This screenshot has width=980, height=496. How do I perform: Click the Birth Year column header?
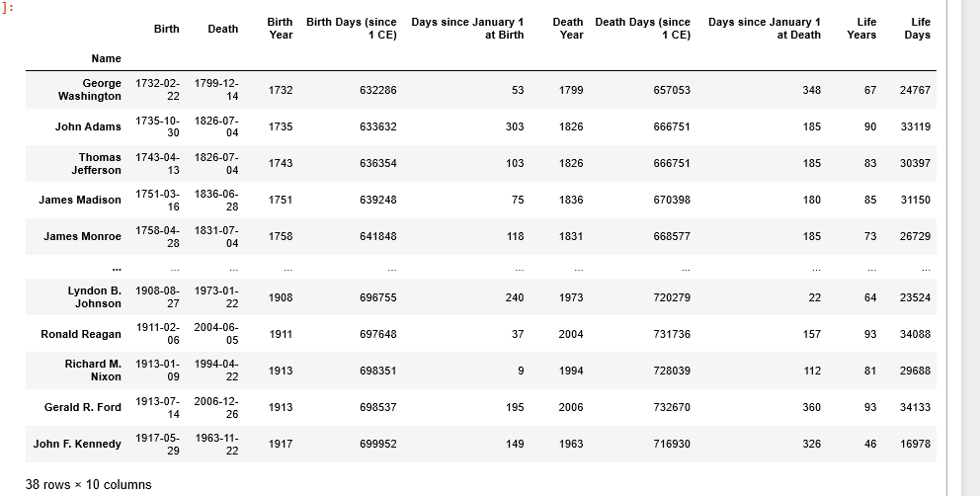pos(280,28)
